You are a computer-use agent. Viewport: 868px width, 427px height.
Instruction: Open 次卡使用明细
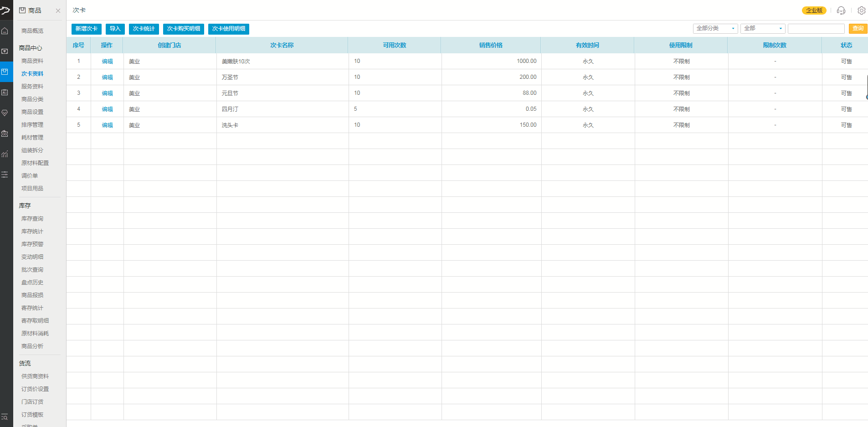tap(229, 29)
